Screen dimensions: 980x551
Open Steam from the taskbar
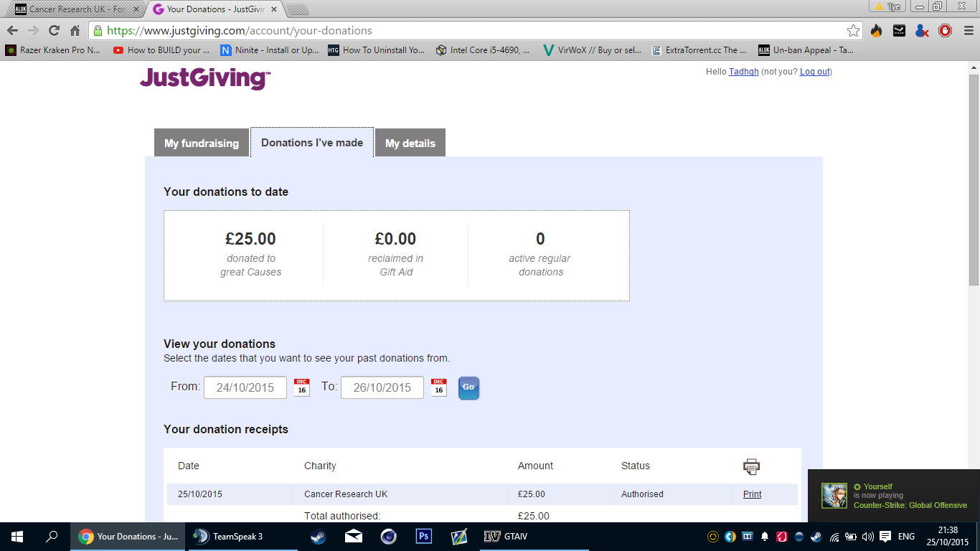(x=318, y=537)
